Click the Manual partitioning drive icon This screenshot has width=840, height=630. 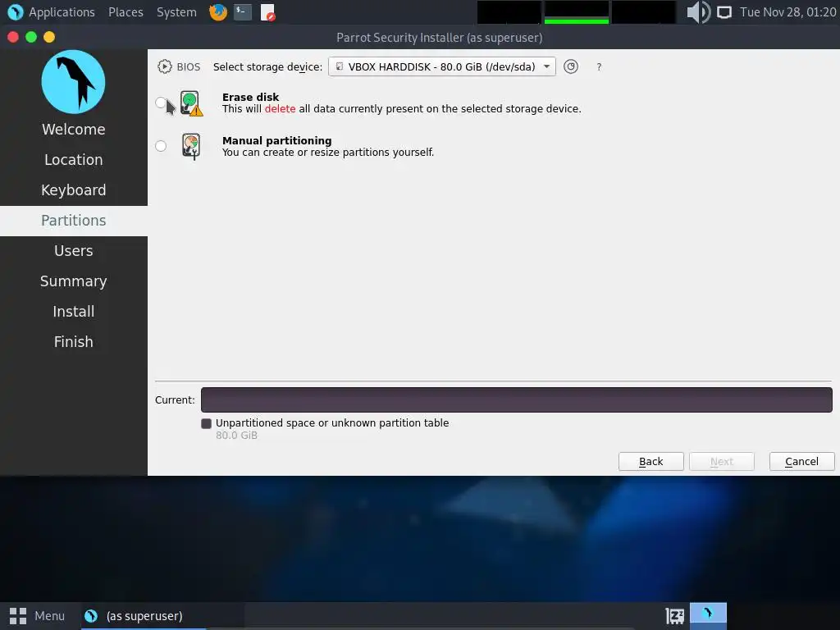pos(191,146)
